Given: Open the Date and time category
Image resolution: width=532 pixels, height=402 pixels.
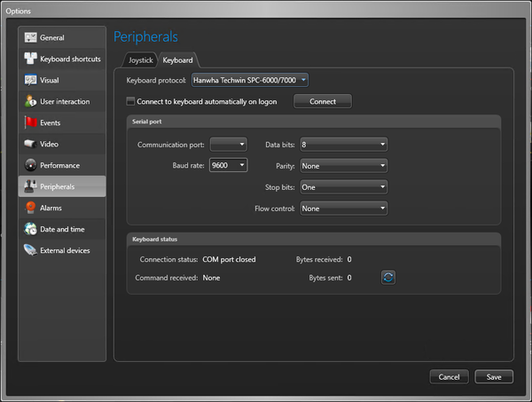Looking at the screenshot, I should point(62,229).
